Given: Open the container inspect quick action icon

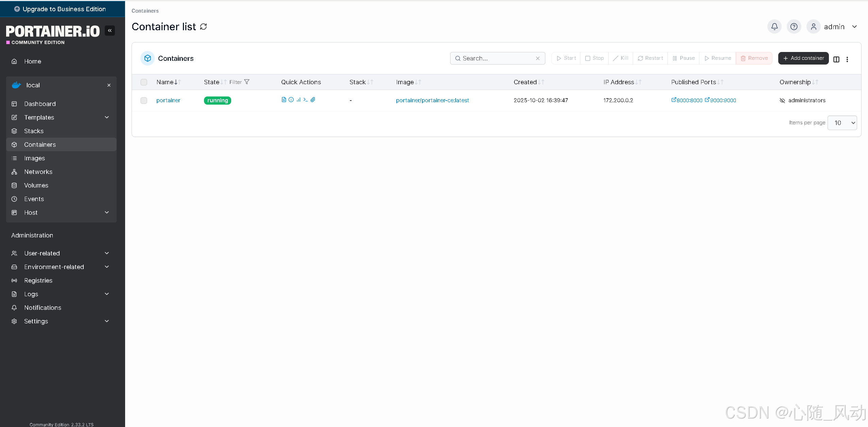Looking at the screenshot, I should click(291, 100).
